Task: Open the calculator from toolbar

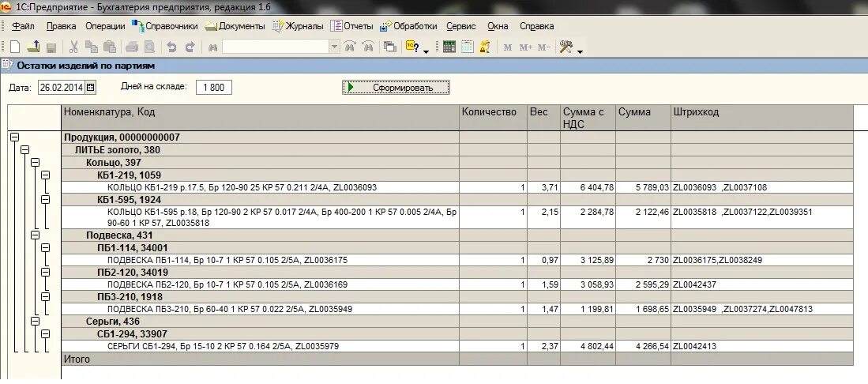Action: tap(449, 47)
